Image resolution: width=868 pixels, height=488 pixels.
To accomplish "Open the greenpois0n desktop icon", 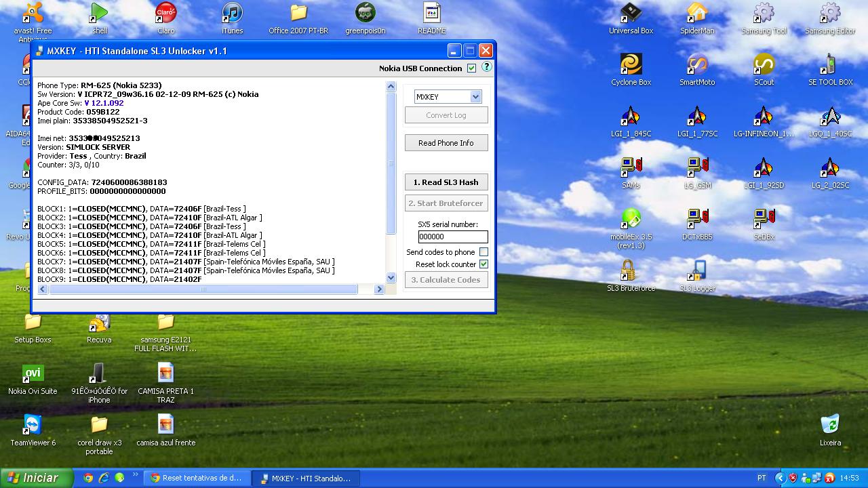I will pos(365,18).
